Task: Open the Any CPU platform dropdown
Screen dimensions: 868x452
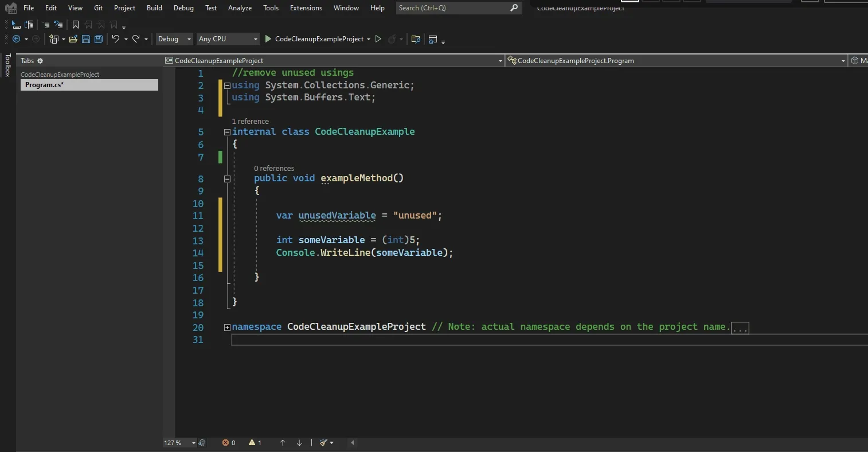Action: pos(228,39)
